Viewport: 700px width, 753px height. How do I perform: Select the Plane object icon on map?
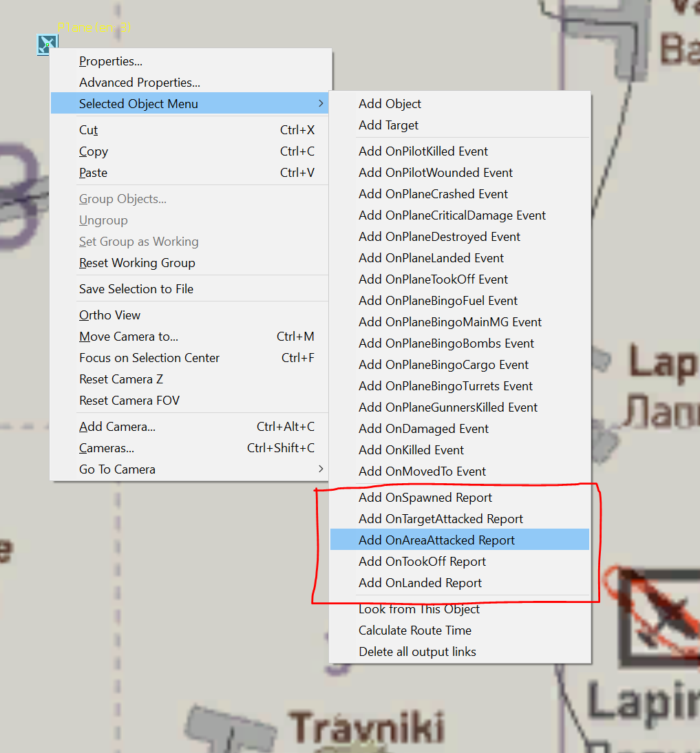[47, 45]
